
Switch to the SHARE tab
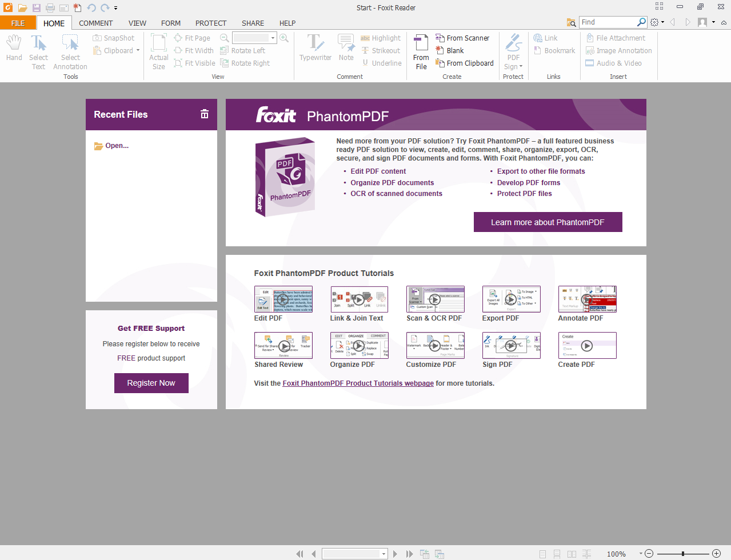coord(253,23)
